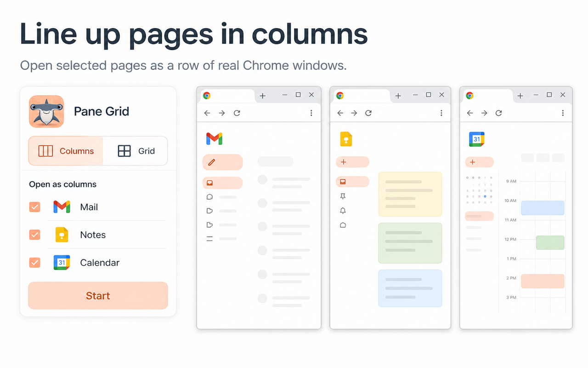Select the Chrome tab in Calendar window
The width and height of the screenshot is (588, 368).
tap(488, 96)
